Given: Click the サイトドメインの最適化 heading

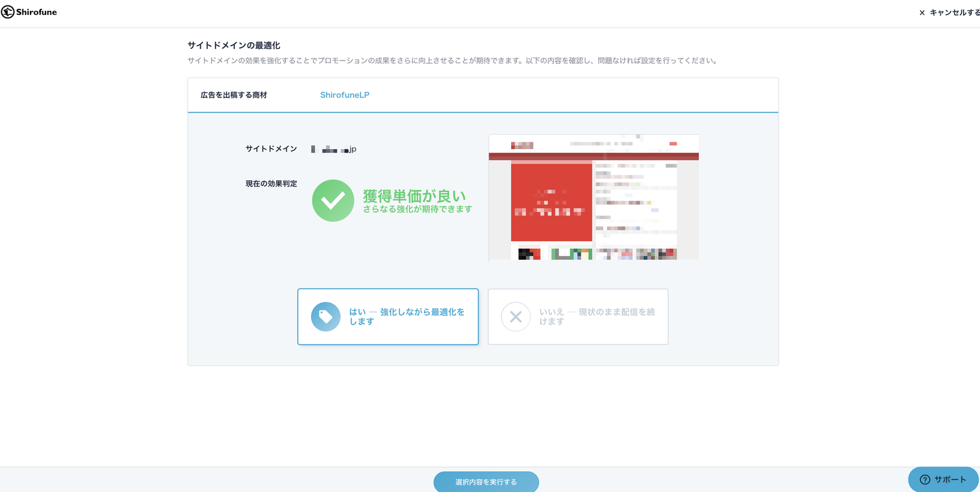Looking at the screenshot, I should pyautogui.click(x=234, y=46).
